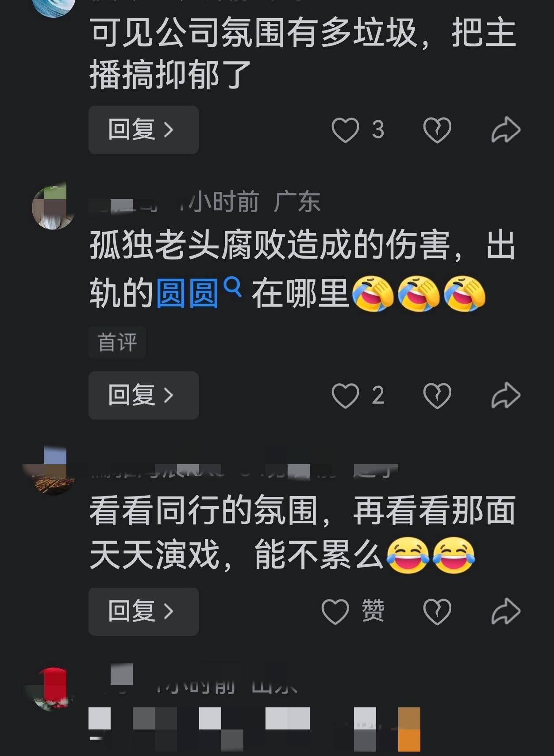Reply to the 看看同行的氛围 comment
554x756 pixels.
tap(143, 611)
